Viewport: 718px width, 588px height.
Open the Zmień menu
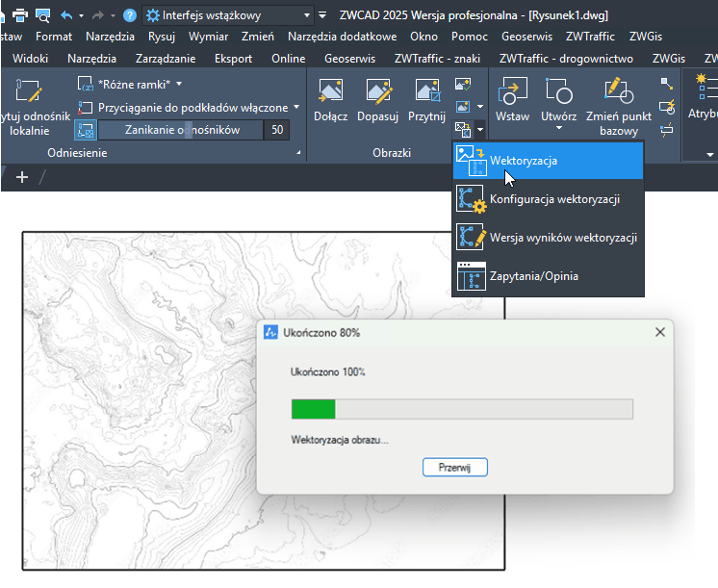click(x=258, y=37)
